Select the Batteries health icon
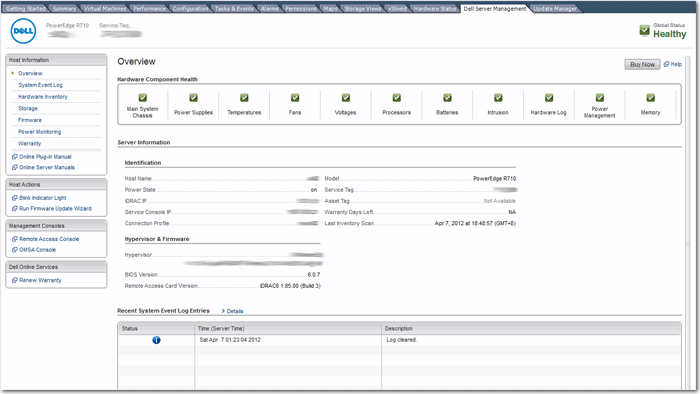This screenshot has width=700, height=394. click(447, 98)
